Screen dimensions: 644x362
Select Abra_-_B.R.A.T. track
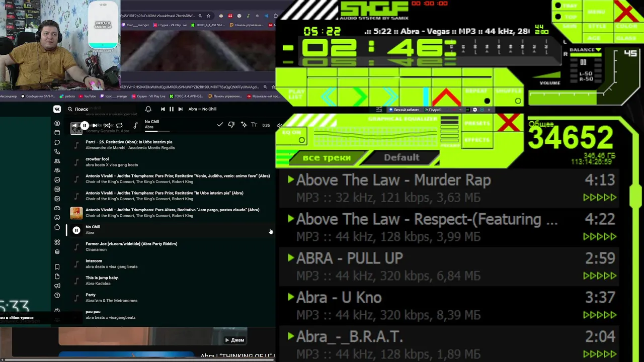[x=449, y=345]
